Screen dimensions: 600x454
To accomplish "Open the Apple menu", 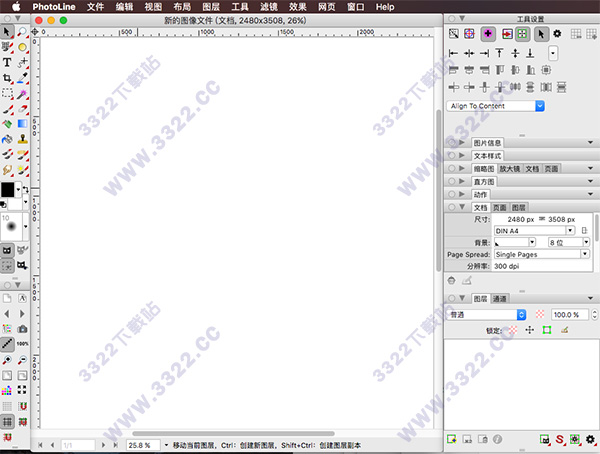I will 16,7.
